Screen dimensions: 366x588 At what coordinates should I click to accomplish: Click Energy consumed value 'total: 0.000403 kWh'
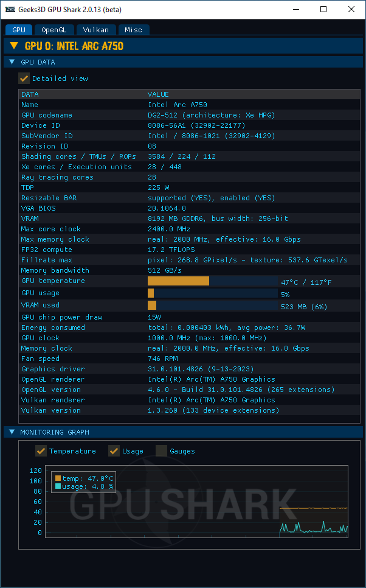coord(190,327)
